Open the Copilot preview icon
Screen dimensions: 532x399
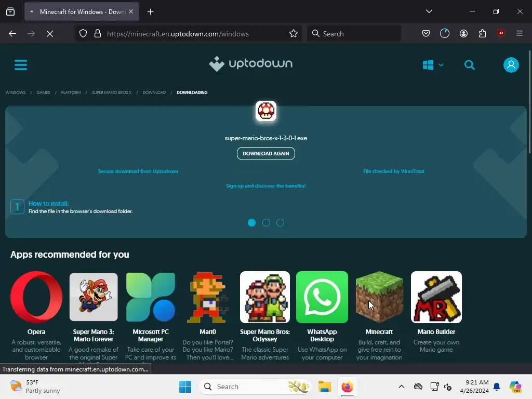[x=515, y=387]
